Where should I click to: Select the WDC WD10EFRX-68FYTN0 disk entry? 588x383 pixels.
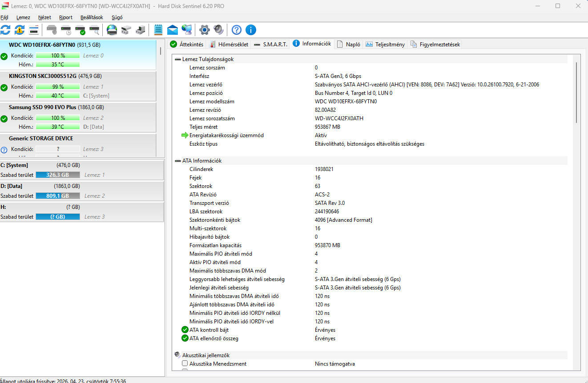(x=78, y=55)
